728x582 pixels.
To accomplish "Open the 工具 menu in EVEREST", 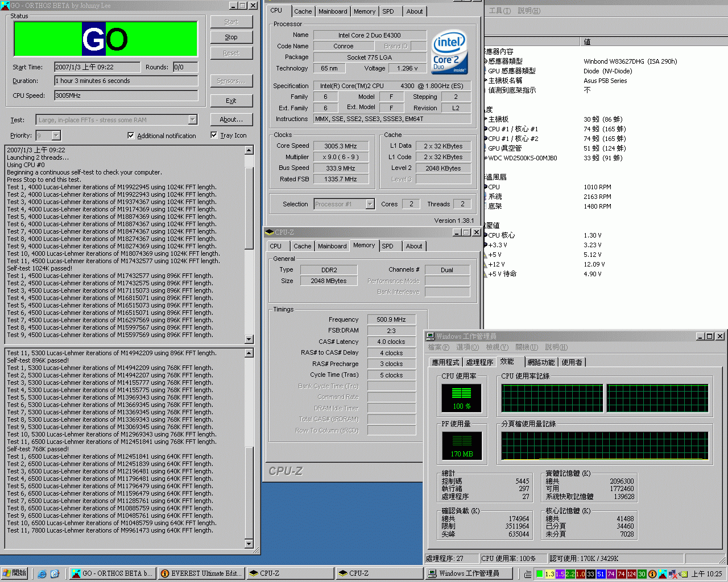I will (x=499, y=11).
